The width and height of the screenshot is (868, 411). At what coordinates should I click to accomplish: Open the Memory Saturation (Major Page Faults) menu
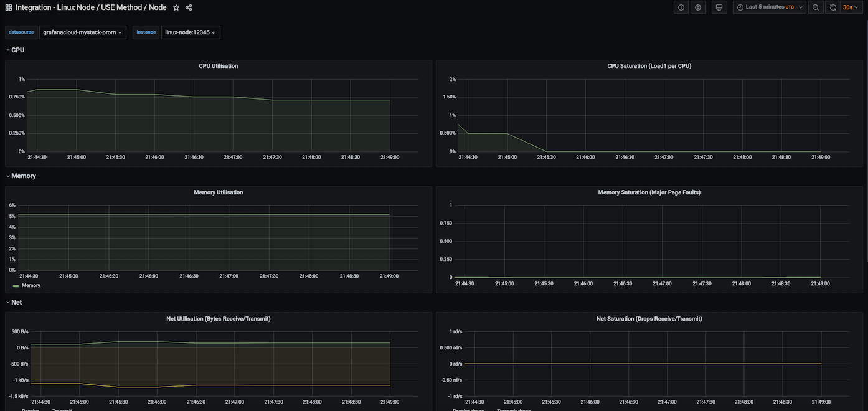pyautogui.click(x=649, y=192)
